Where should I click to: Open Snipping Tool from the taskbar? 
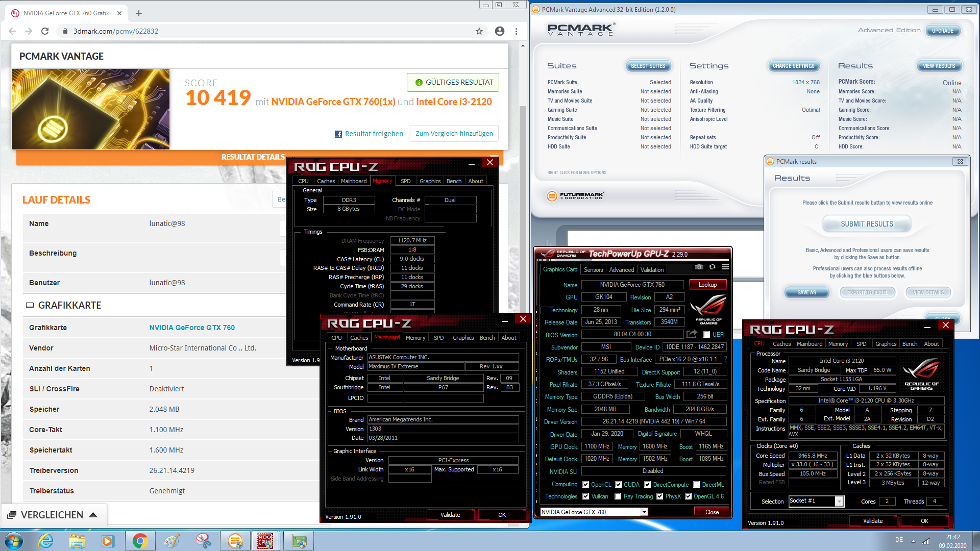click(203, 541)
